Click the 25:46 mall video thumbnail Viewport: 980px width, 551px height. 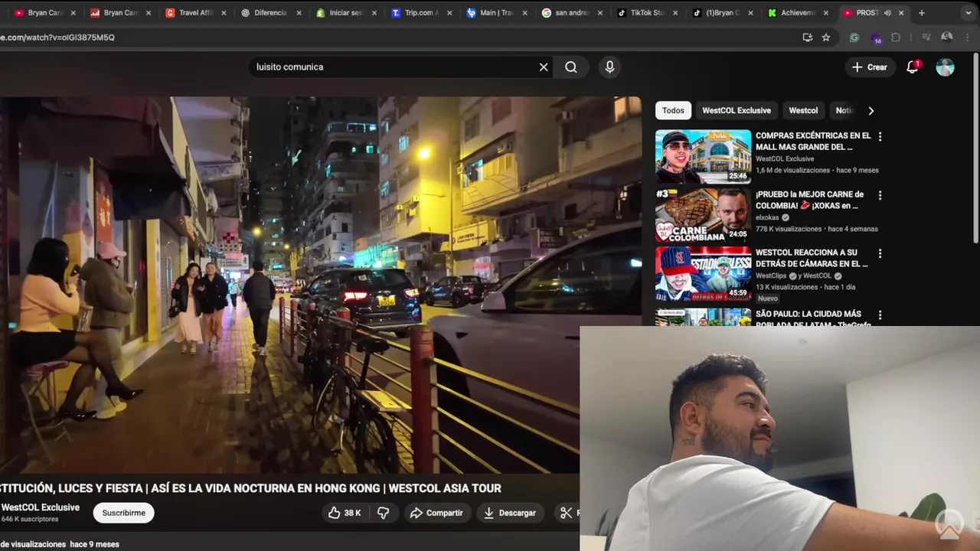tap(703, 156)
